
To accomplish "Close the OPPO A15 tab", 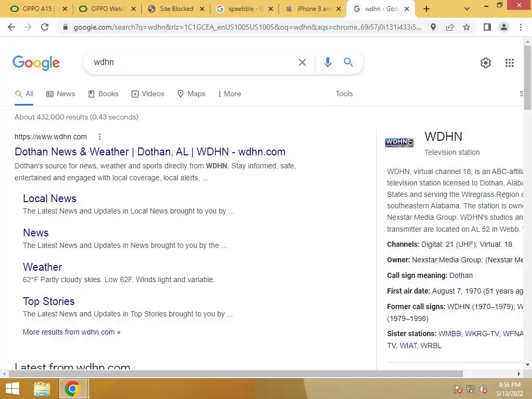I will click(65, 9).
